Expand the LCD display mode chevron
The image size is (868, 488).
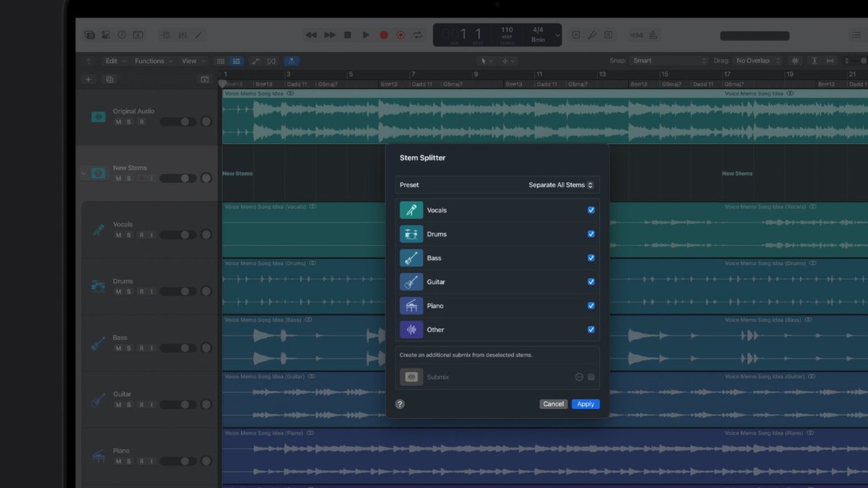[x=558, y=35]
